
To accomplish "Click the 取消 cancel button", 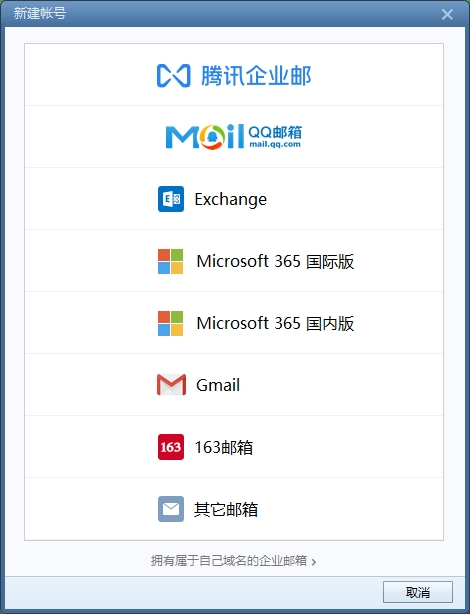I will 418,592.
